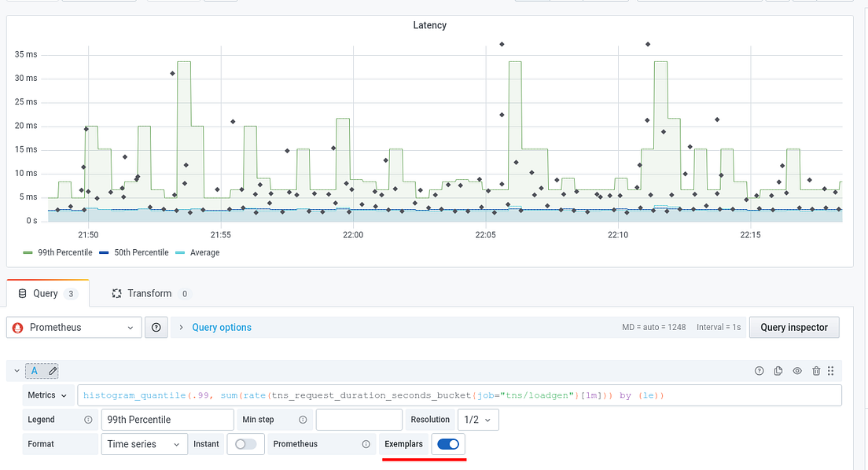Click inside the Legend input field

tap(167, 419)
